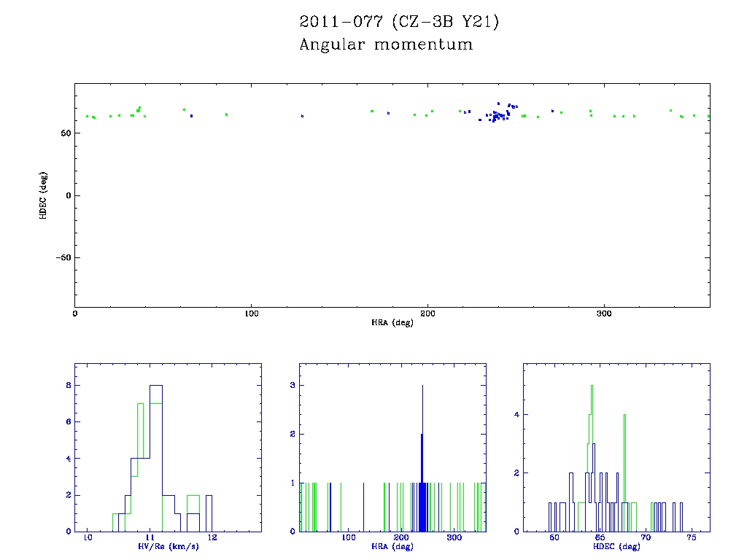This screenshot has height=560, width=747.
Task: Pick the tallest blue spike in the HRA histogram
Action: [x=422, y=388]
